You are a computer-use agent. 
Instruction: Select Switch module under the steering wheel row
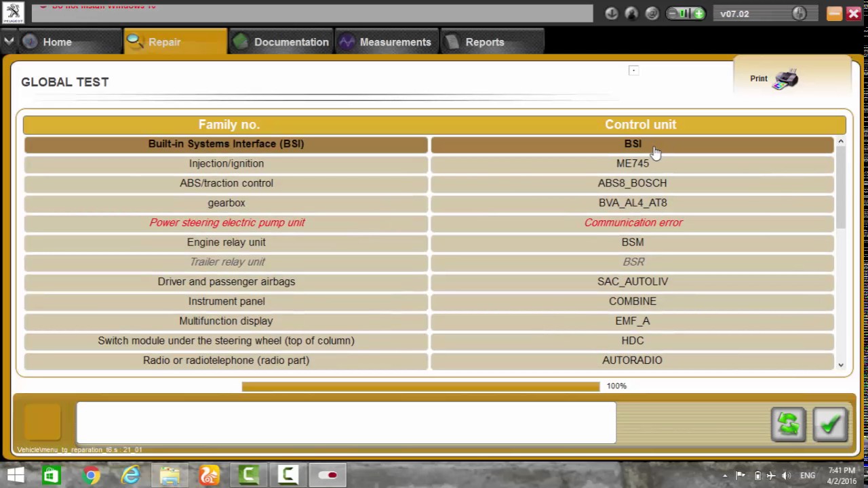click(x=226, y=340)
